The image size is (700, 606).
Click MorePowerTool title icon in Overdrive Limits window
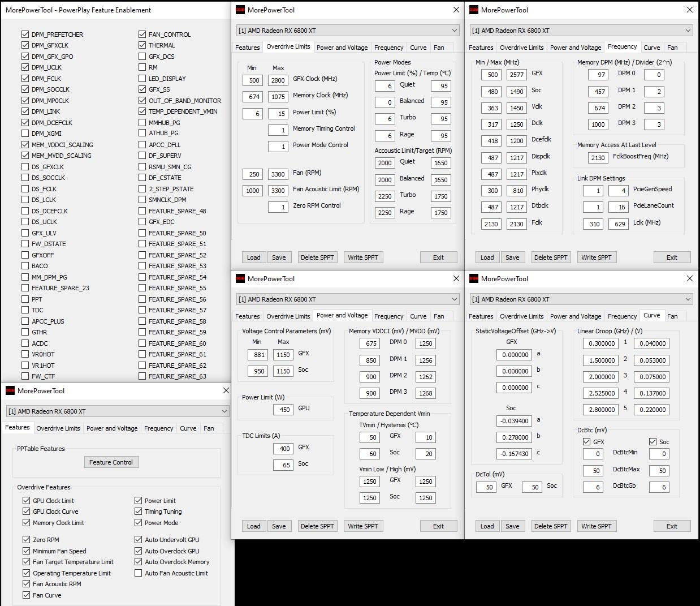click(x=240, y=10)
